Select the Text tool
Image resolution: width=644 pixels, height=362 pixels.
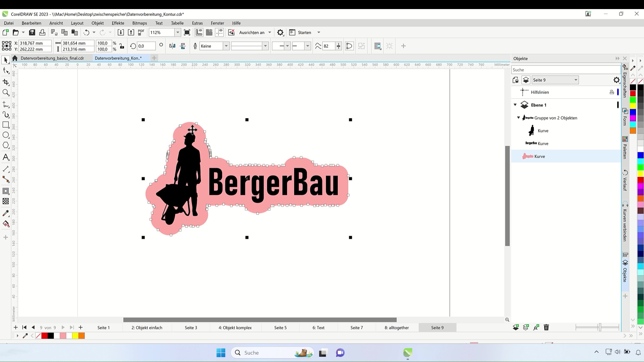pyautogui.click(x=6, y=157)
